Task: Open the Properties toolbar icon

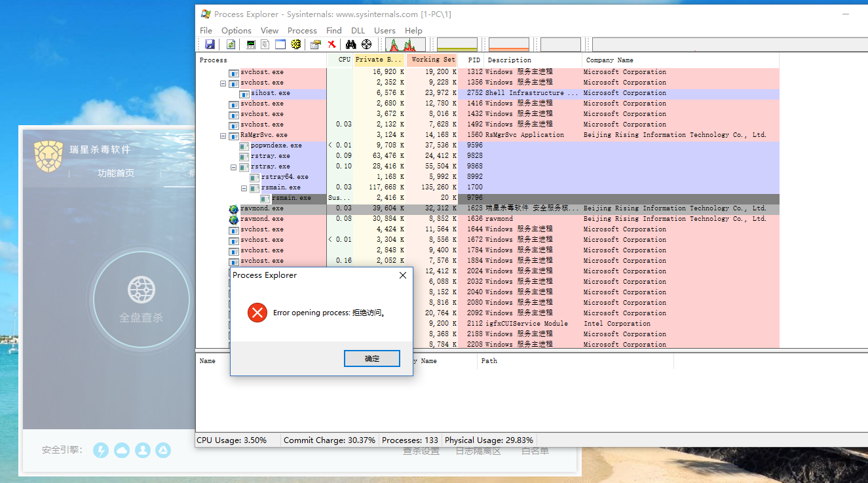Action: point(316,45)
